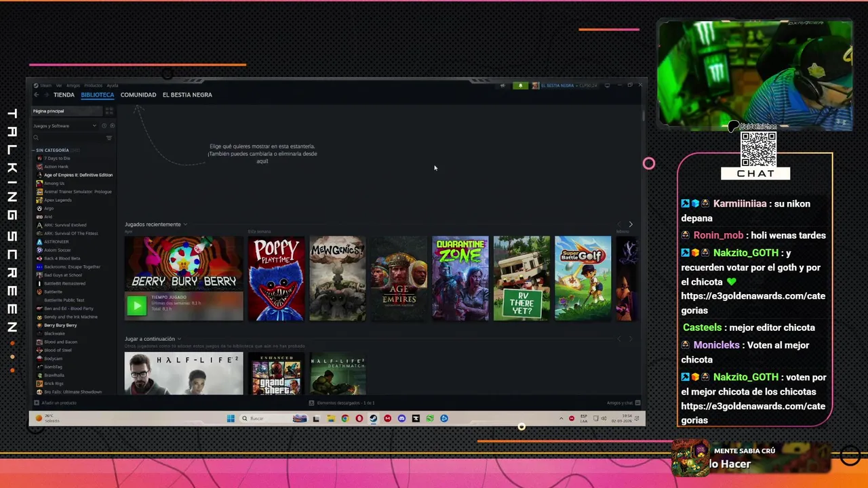This screenshot has width=868, height=488.
Task: Open the Amigos menu
Action: coord(73,85)
